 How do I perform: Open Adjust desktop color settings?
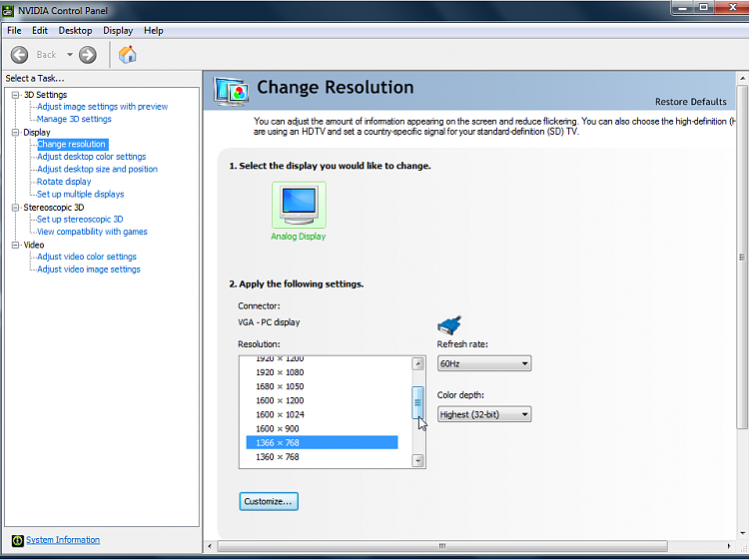91,157
